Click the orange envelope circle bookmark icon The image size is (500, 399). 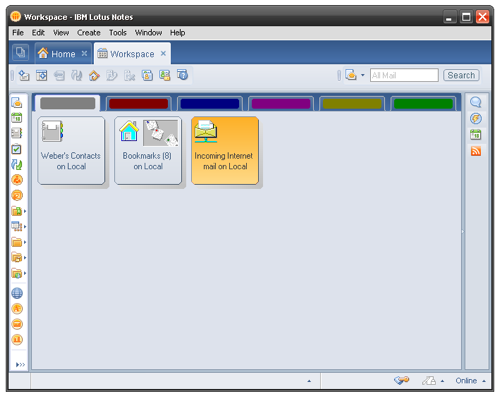coord(17,324)
